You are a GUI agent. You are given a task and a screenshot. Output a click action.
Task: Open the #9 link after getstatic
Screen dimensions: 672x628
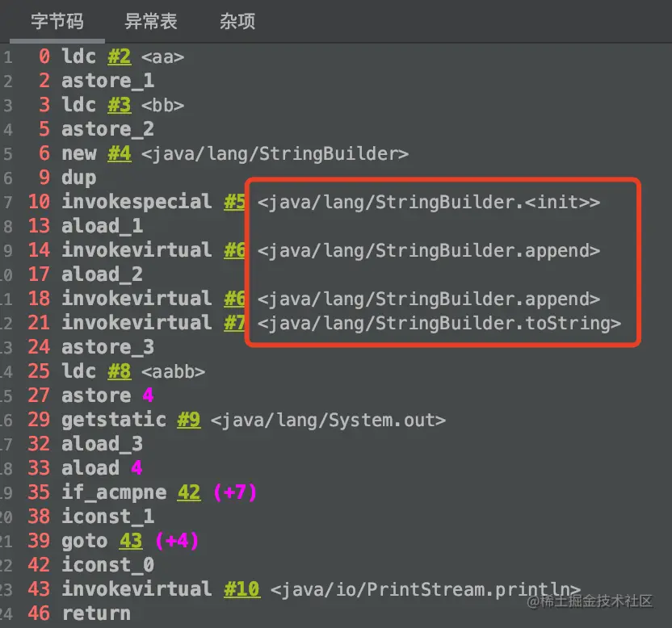189,420
